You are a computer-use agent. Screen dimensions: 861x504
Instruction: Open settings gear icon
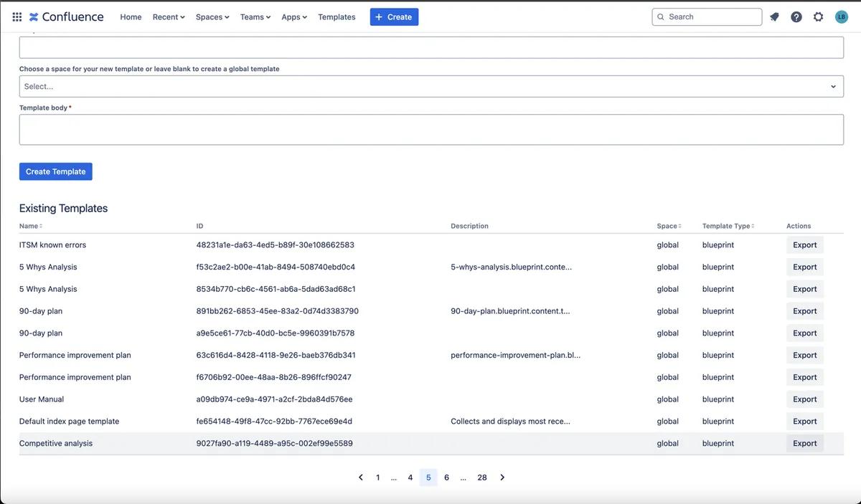(819, 16)
